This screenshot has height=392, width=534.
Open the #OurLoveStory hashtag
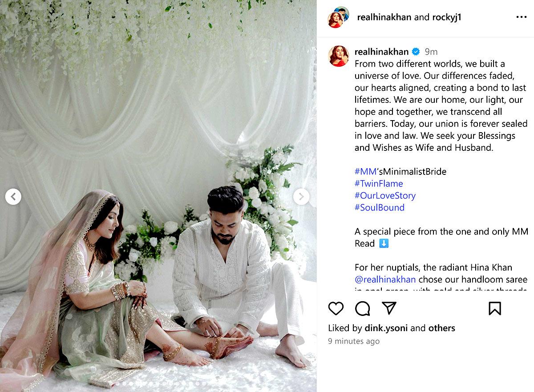coord(385,195)
